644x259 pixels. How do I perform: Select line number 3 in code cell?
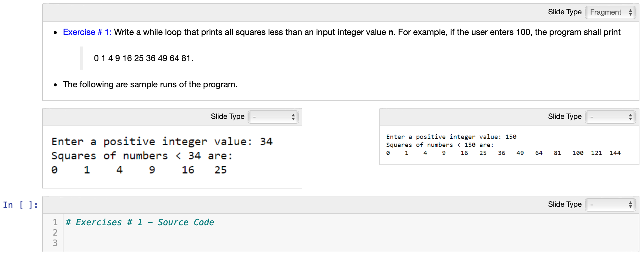click(55, 243)
